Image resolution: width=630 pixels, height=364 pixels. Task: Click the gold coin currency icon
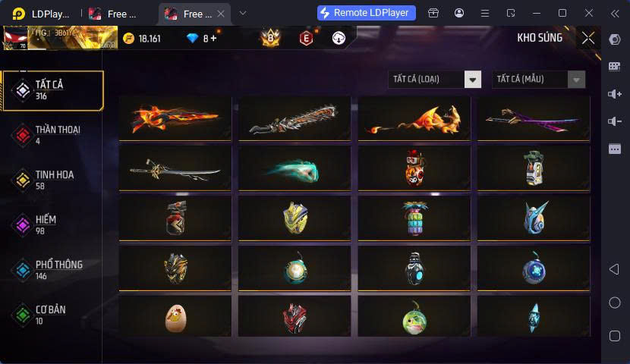[x=128, y=39]
